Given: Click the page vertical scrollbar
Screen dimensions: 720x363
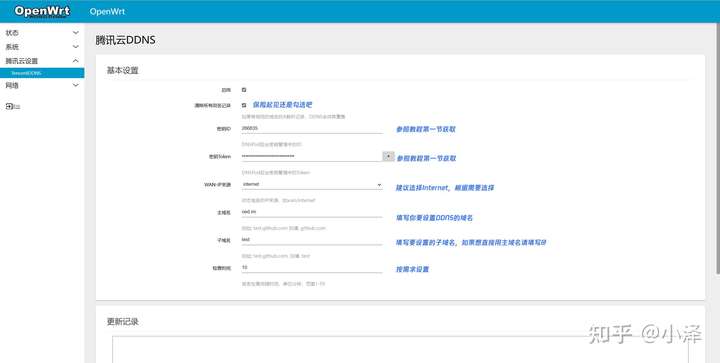Looking at the screenshot, I should click(717, 149).
